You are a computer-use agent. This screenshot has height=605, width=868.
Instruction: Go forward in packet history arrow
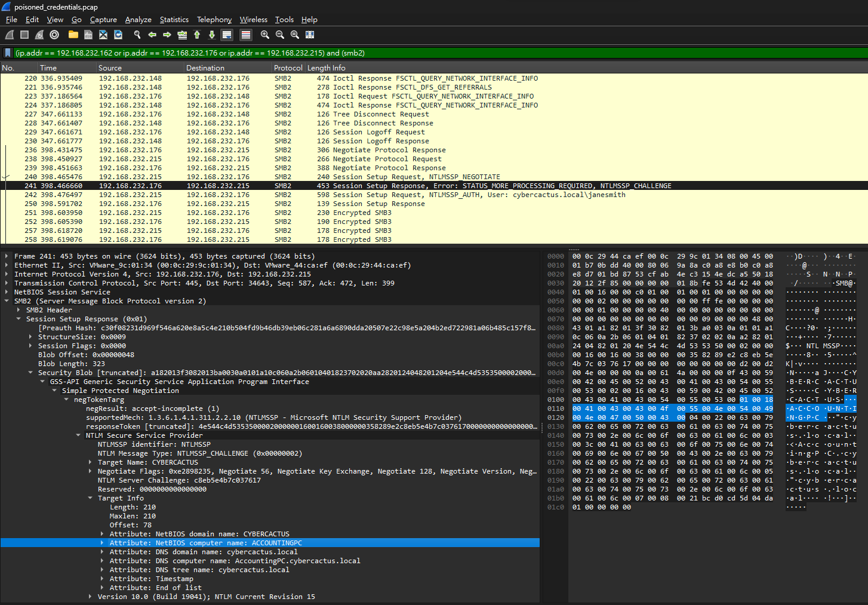pos(167,35)
